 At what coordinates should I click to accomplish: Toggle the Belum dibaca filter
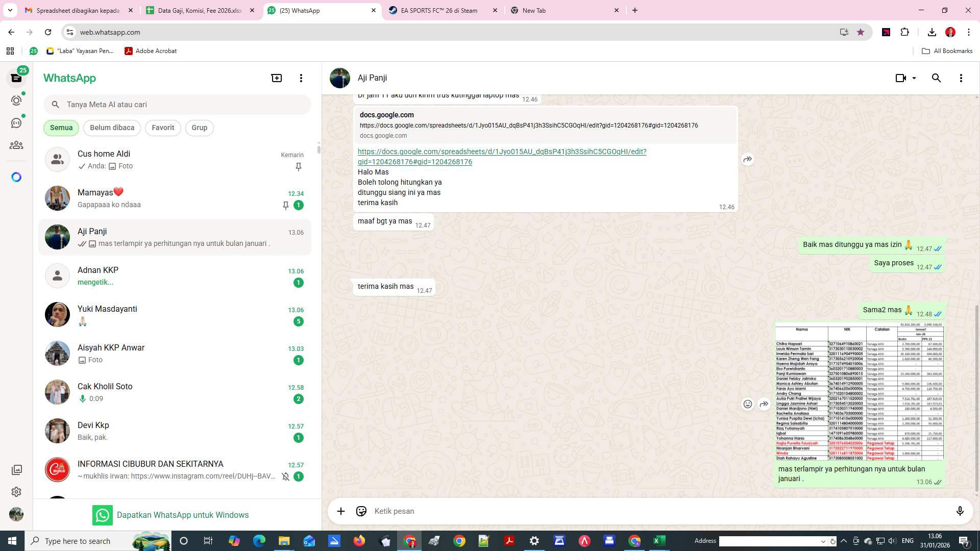112,128
